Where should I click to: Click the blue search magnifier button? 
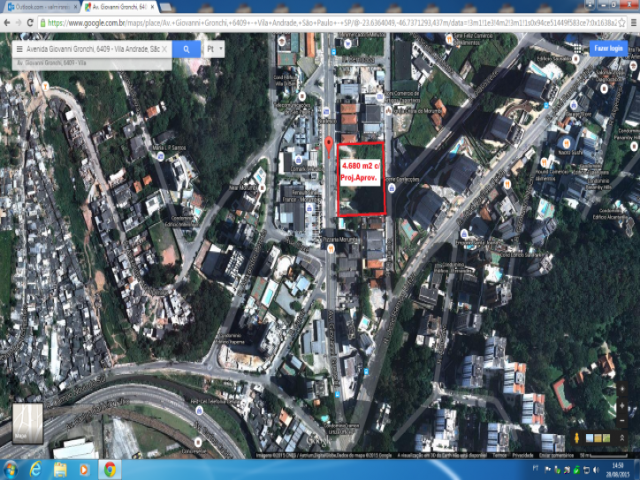(x=187, y=49)
